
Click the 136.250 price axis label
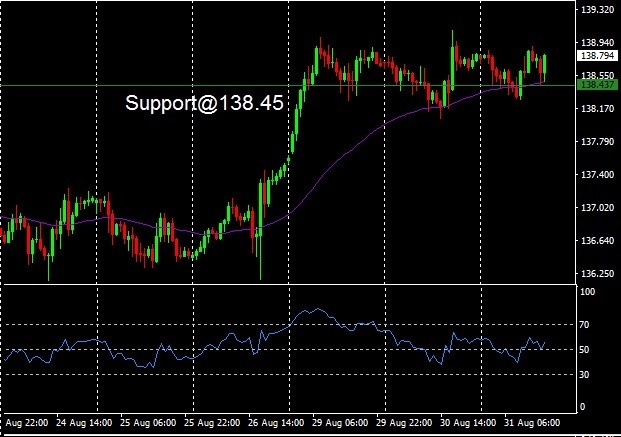click(597, 273)
